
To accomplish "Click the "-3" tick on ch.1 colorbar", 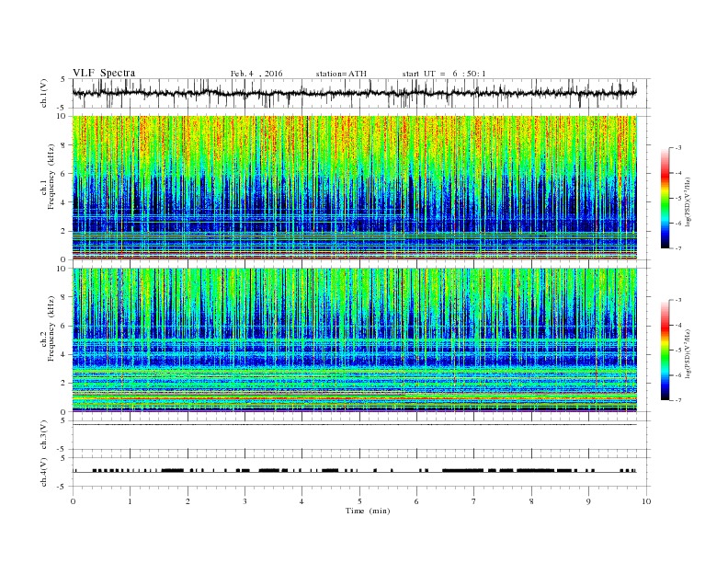I will tap(677, 148).
